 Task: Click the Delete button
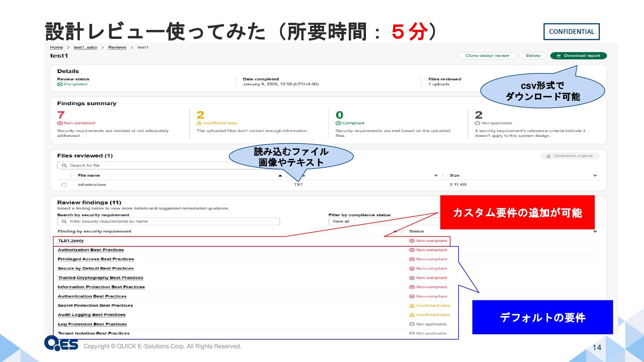click(533, 56)
